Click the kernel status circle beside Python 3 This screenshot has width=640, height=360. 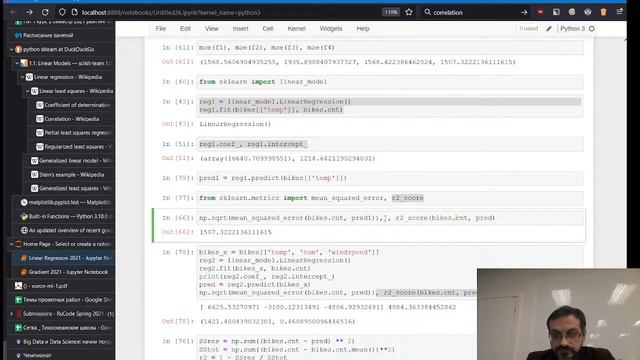[x=592, y=29]
